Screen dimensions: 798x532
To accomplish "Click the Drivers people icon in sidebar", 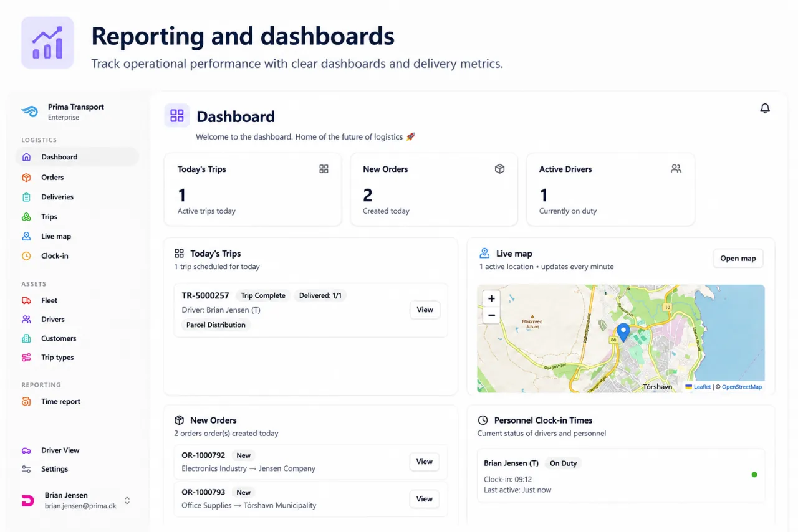I will pyautogui.click(x=26, y=319).
